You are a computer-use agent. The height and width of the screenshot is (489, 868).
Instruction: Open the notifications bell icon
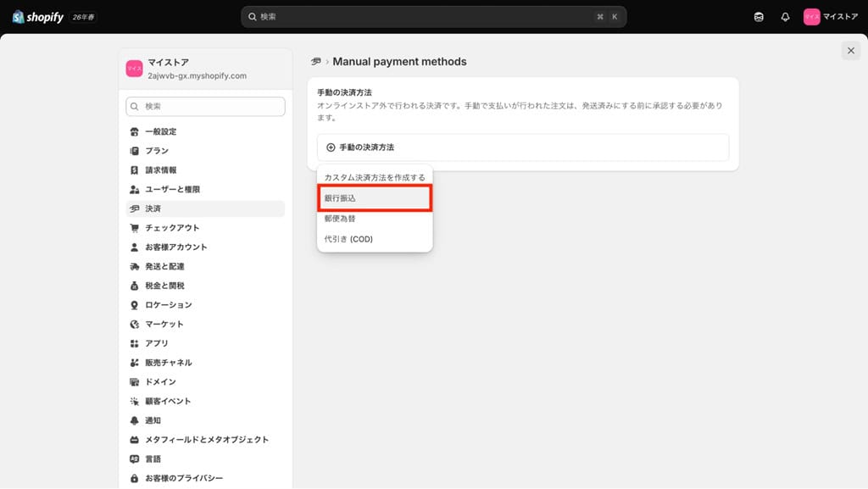tap(785, 17)
